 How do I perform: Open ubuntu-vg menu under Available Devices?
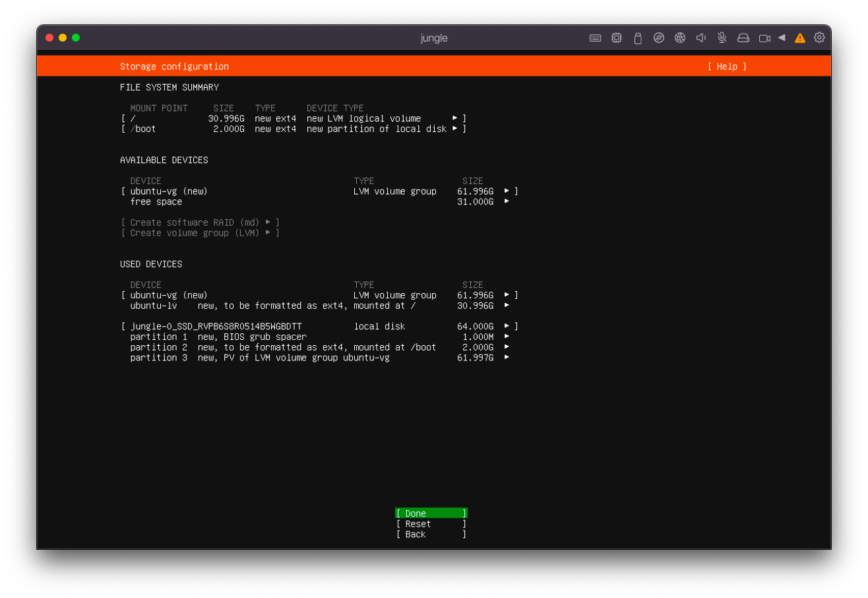click(x=507, y=191)
